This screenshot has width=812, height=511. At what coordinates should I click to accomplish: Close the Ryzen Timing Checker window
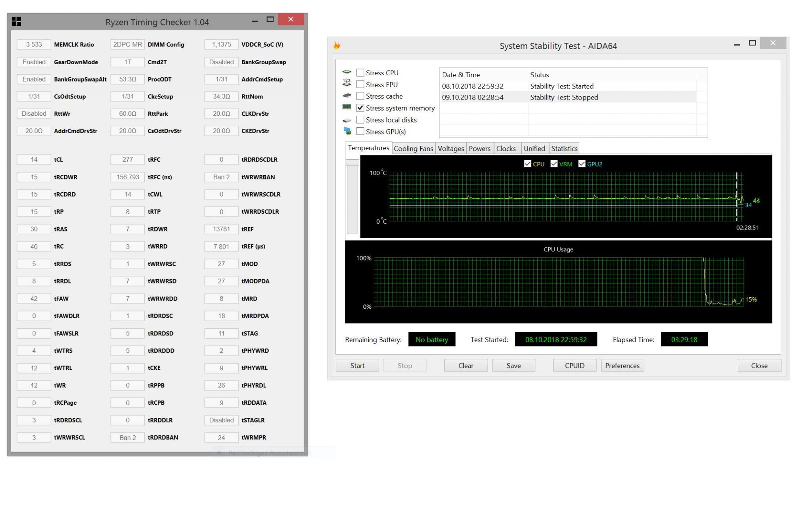[x=291, y=19]
